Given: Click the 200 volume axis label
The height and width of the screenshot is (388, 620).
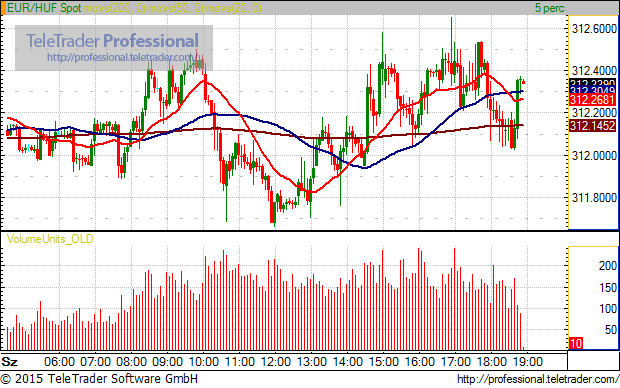Looking at the screenshot, I should (607, 266).
